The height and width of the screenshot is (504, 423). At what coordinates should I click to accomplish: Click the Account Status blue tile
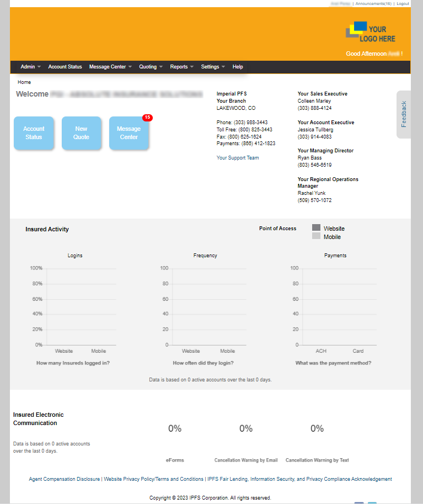coord(34,133)
